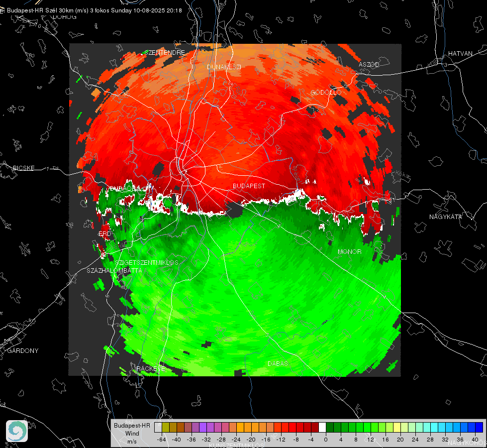Click the swirl logo icon in the bottom-left corner
This screenshot has width=487, height=448.
[x=17, y=431]
